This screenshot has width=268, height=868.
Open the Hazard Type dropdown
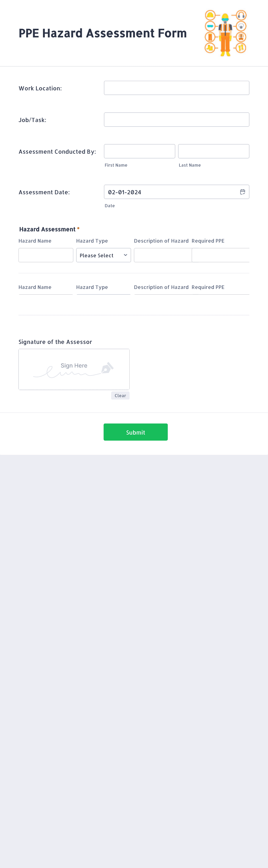click(x=103, y=255)
